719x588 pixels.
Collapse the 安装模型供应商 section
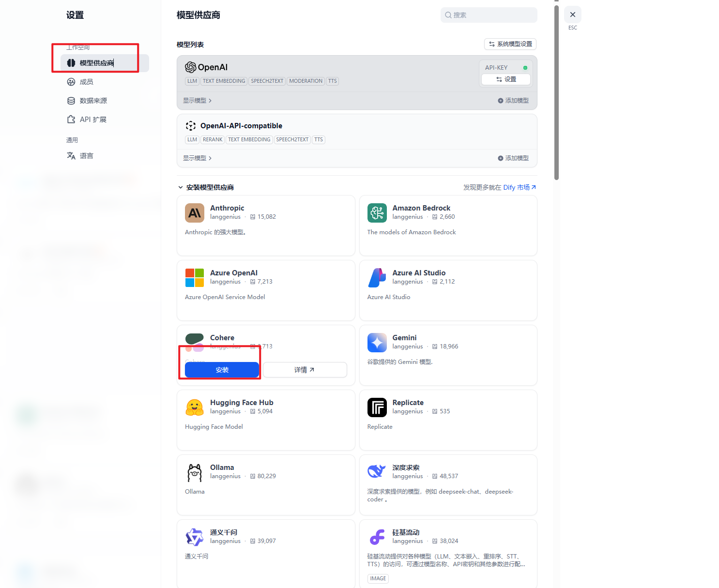point(206,187)
